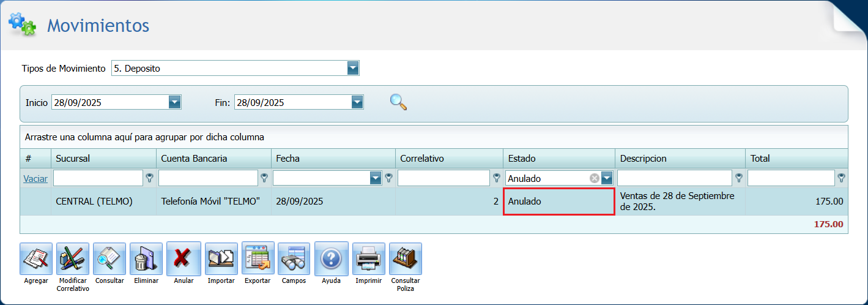This screenshot has width=868, height=305.
Task: Expand the Estado filter dropdown arrow
Action: pyautogui.click(x=607, y=178)
